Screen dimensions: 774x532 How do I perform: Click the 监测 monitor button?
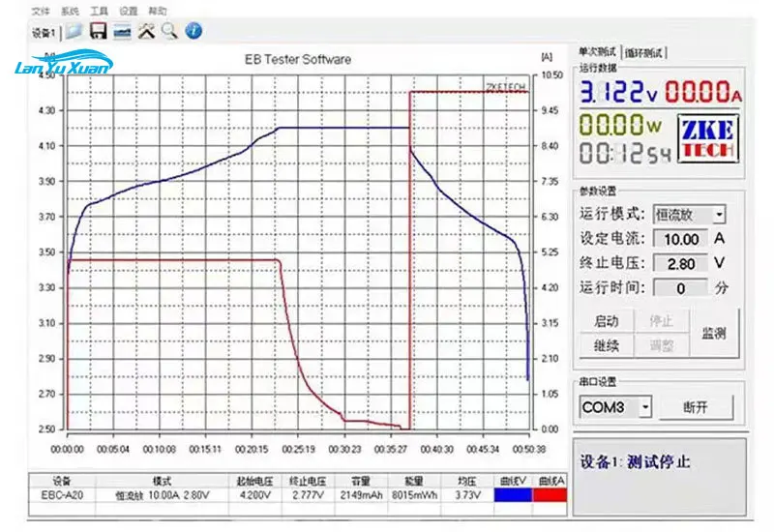(714, 333)
